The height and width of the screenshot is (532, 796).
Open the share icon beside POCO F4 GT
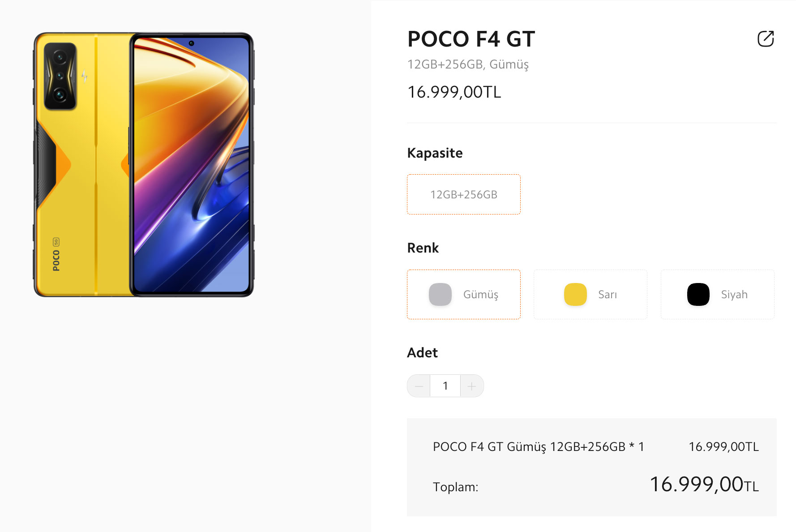(766, 39)
